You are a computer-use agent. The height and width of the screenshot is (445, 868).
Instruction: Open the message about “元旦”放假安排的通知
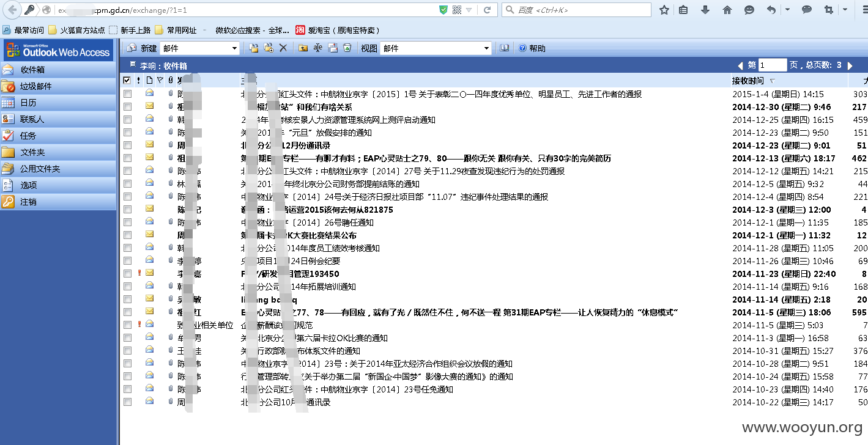[x=306, y=133]
